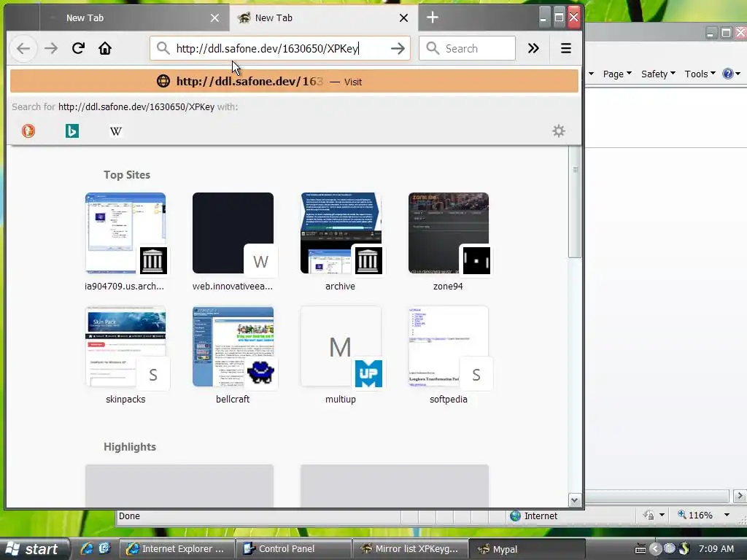
Task: Switch to Internet Explorer taskbar button
Action: [177, 549]
